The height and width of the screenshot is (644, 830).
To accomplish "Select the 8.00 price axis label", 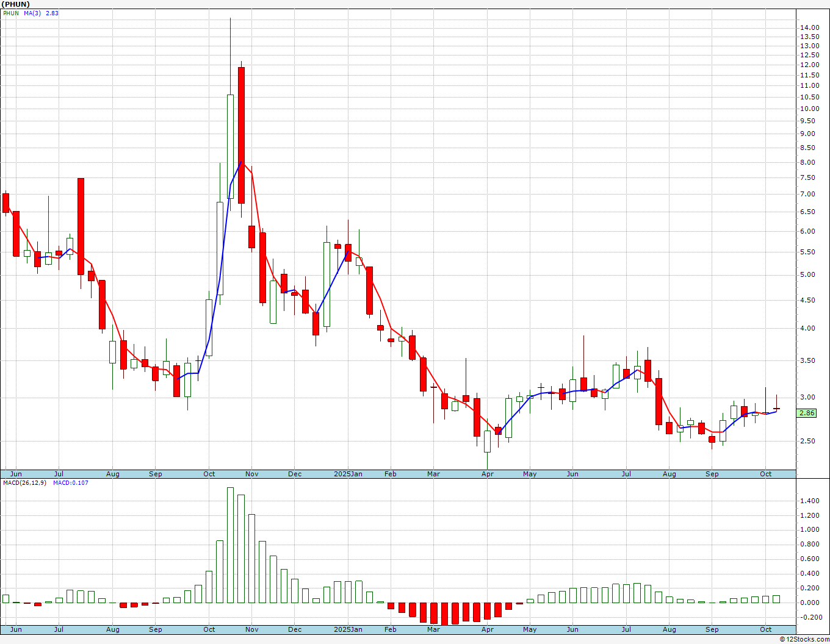I will 808,163.
